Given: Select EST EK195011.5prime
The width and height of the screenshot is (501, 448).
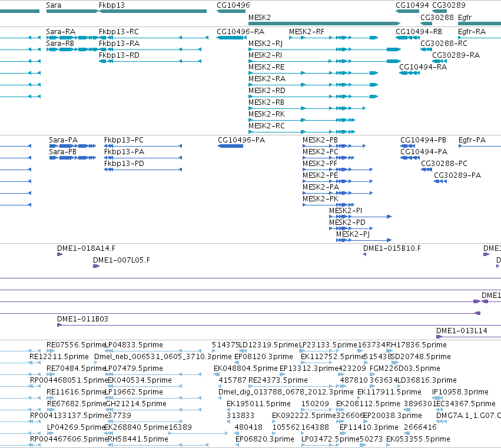Looking at the screenshot, I should click(x=259, y=404).
